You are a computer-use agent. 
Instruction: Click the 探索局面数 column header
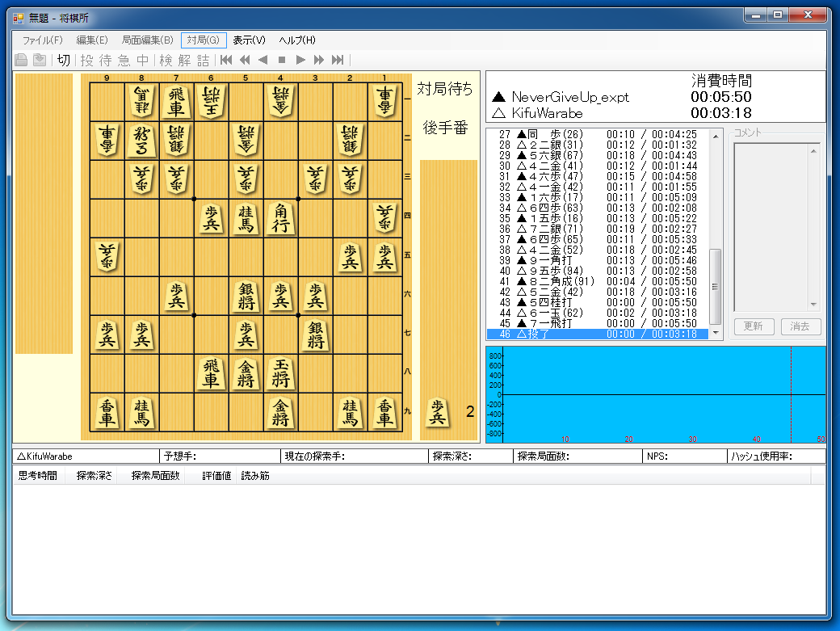pos(155,476)
